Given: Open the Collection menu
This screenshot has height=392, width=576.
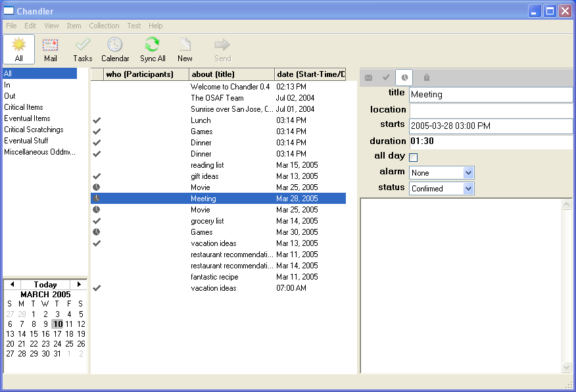Looking at the screenshot, I should point(104,26).
